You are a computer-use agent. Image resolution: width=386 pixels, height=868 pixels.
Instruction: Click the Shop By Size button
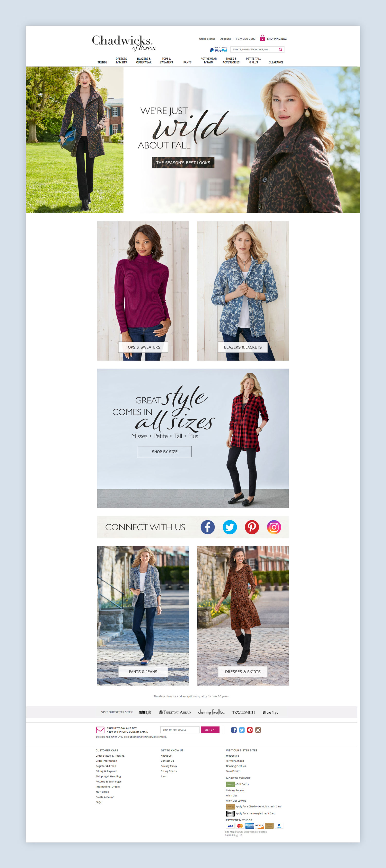(164, 452)
